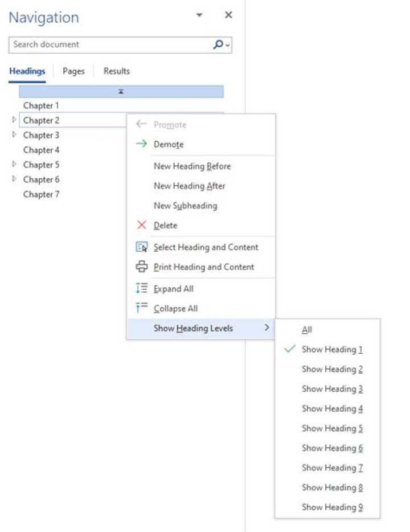Click the green Demote arrow icon

point(142,144)
